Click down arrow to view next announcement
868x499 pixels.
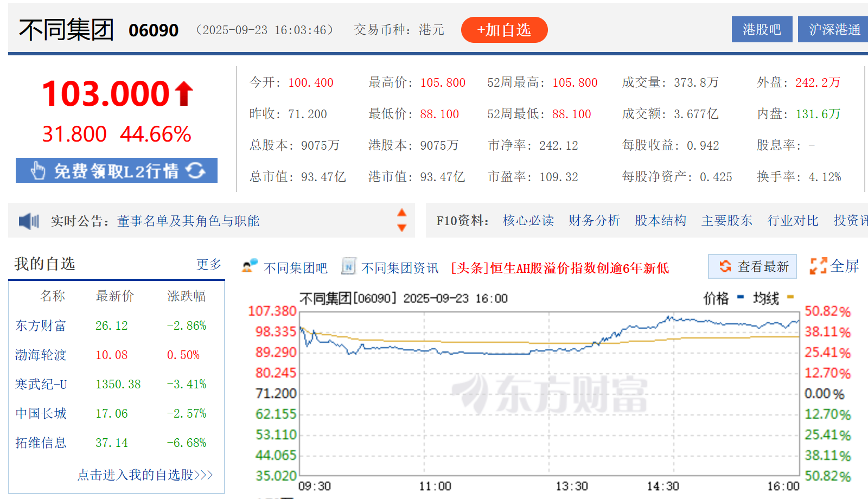[x=401, y=228]
